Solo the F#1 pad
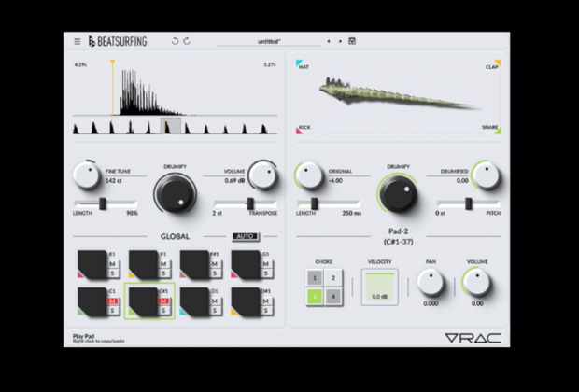The width and height of the screenshot is (579, 392). coord(215,273)
